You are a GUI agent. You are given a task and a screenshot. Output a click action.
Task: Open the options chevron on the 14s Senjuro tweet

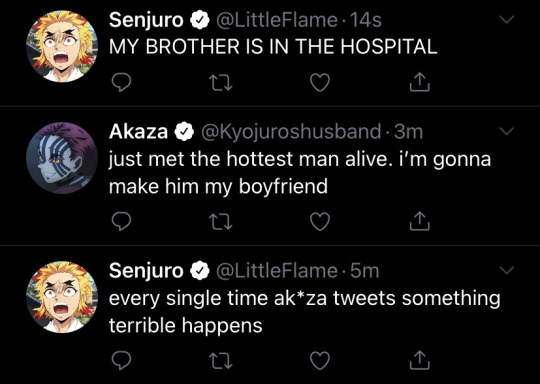[x=506, y=20]
